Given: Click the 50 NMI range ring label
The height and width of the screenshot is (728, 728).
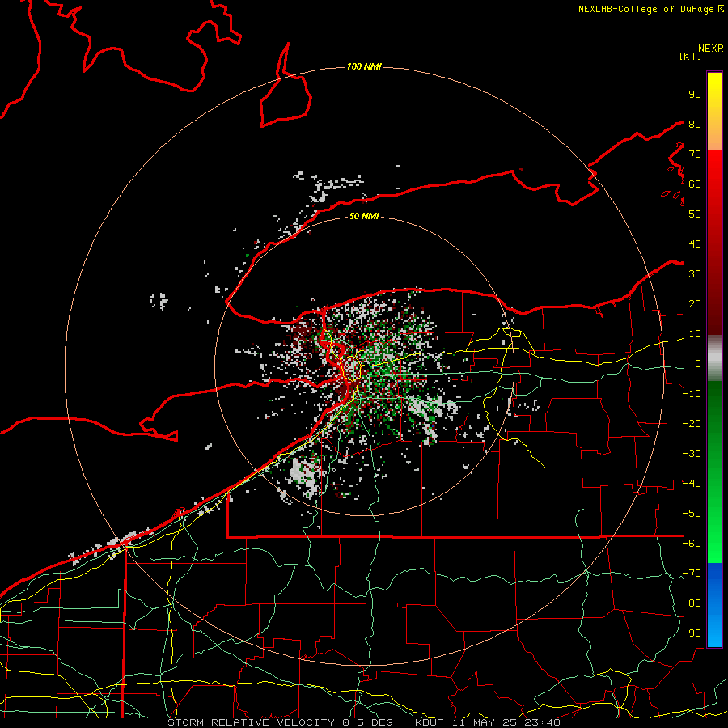Looking at the screenshot, I should coord(364,216).
